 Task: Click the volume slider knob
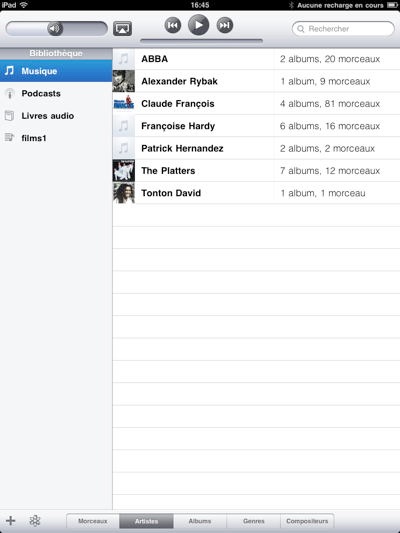[x=55, y=29]
